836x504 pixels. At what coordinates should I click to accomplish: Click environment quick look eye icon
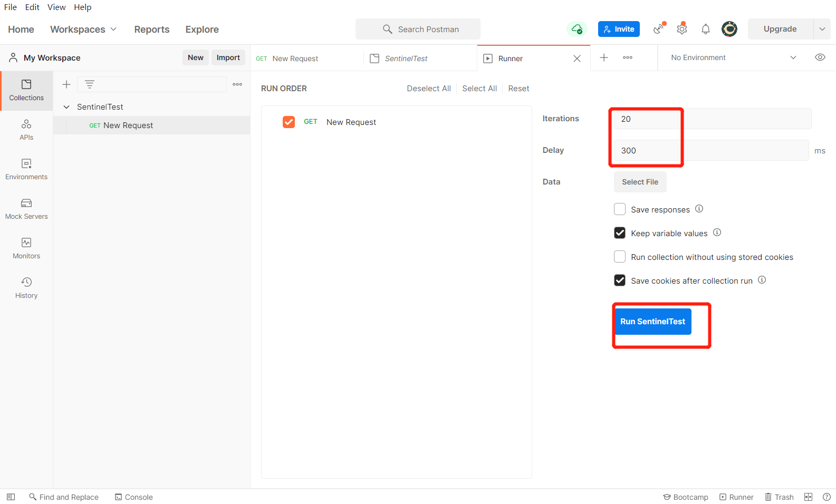820,57
